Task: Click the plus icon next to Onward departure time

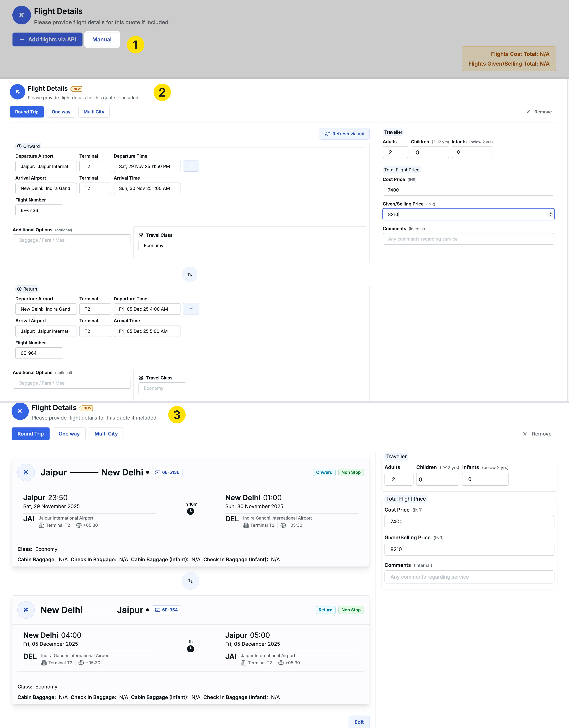Action: point(191,166)
